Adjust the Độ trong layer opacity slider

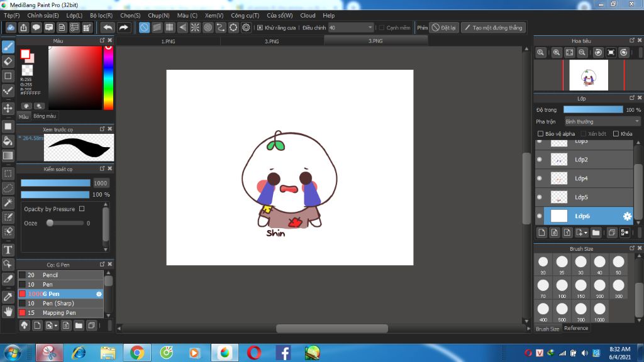[x=593, y=109]
